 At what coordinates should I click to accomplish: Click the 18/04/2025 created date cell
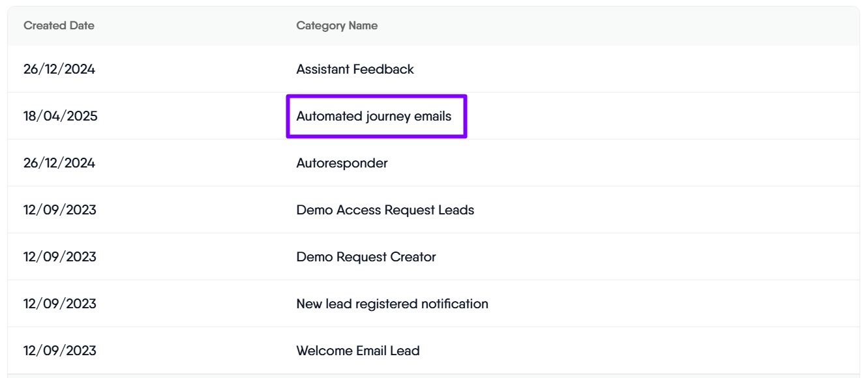pos(59,117)
